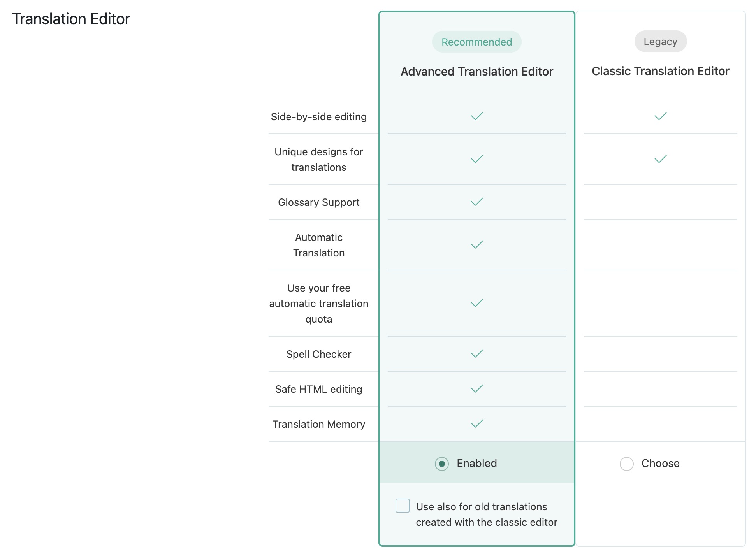Click Classic editor's Side-by-side editing checkmark
The height and width of the screenshot is (555, 756).
point(660,116)
